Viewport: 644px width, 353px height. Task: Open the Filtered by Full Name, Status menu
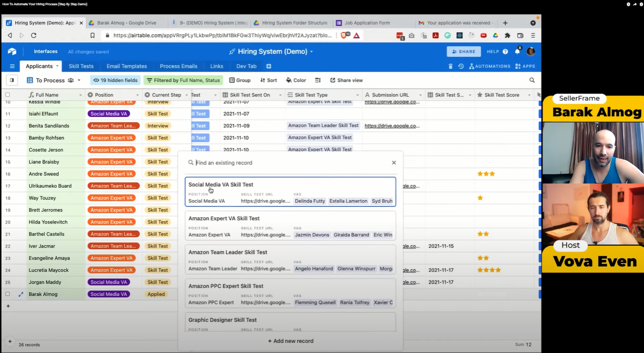point(183,80)
